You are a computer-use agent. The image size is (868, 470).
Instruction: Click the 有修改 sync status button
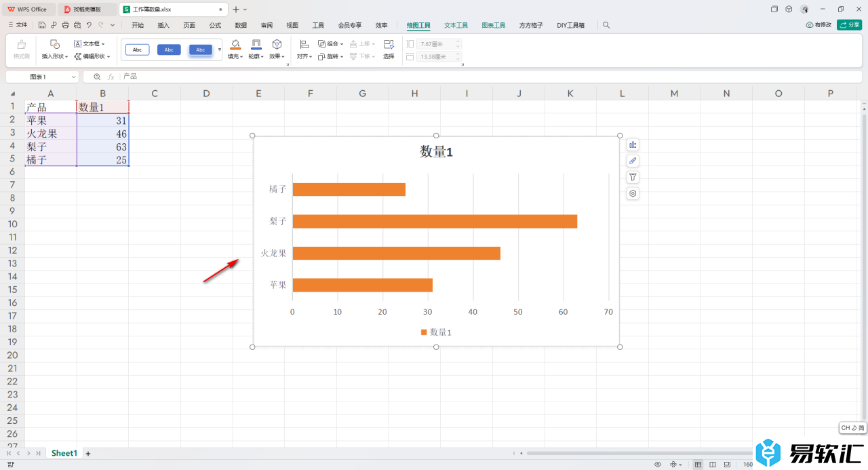pyautogui.click(x=818, y=25)
